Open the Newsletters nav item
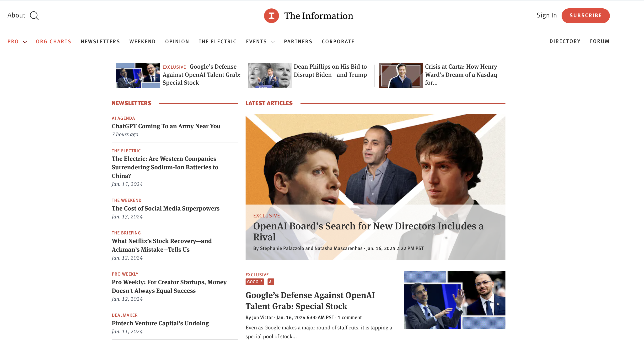 (100, 42)
